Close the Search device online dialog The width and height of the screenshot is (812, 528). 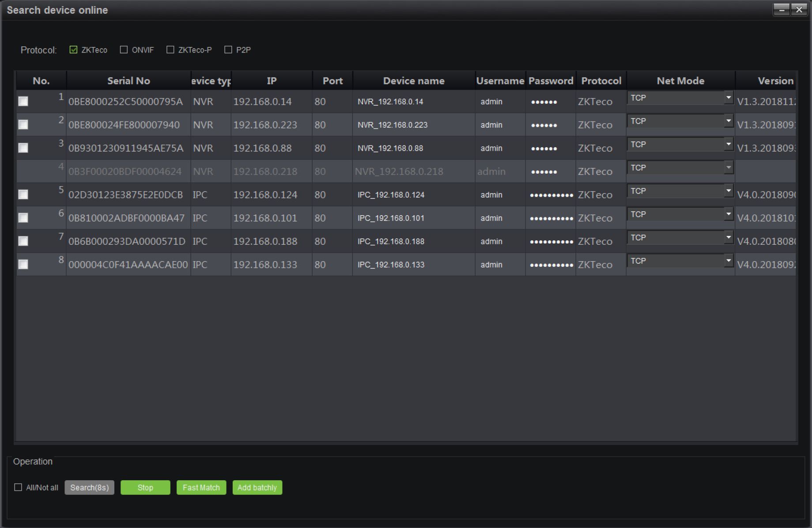(799, 10)
